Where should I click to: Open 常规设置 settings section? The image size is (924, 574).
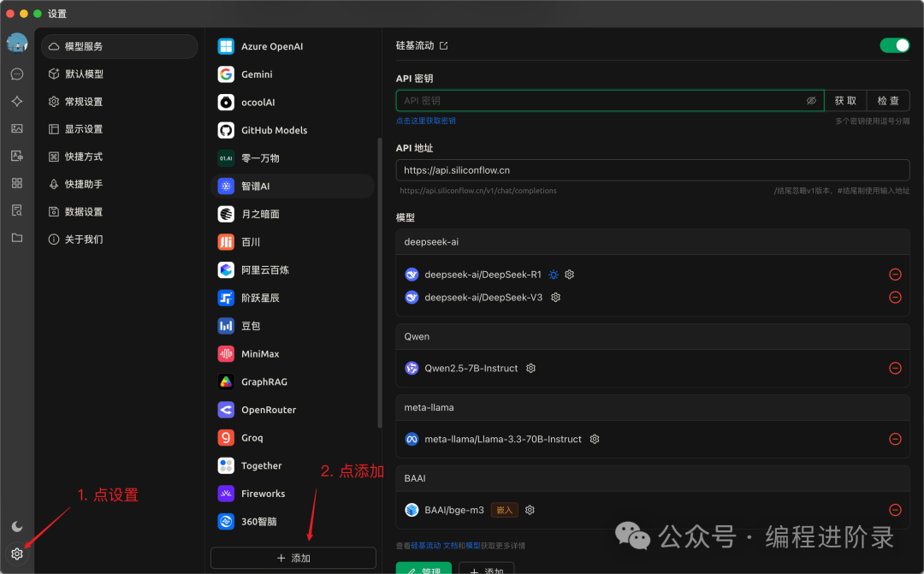(x=119, y=101)
